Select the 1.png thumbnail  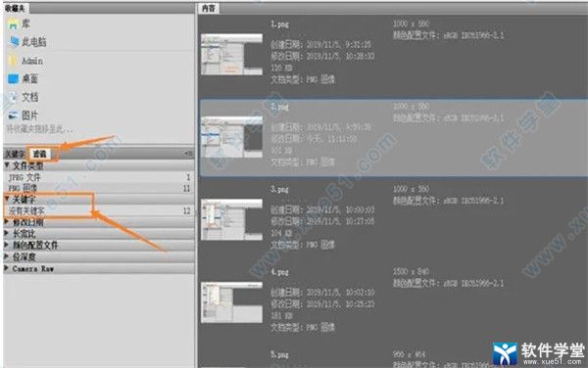pyautogui.click(x=231, y=55)
